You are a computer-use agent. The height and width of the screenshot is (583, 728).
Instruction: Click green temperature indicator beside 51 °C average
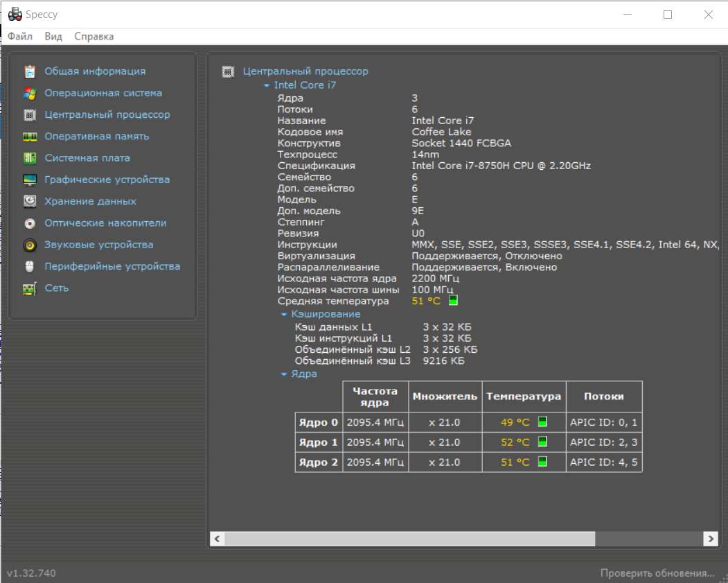coord(453,300)
